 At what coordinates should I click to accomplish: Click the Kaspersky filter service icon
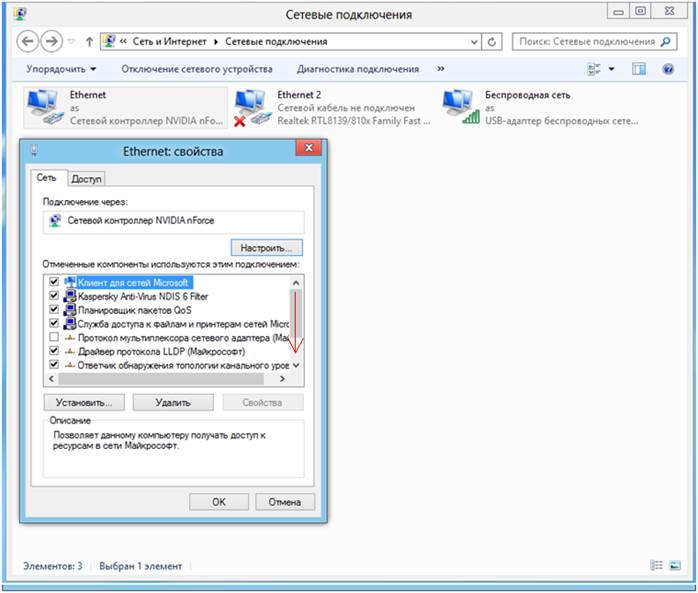[70, 296]
